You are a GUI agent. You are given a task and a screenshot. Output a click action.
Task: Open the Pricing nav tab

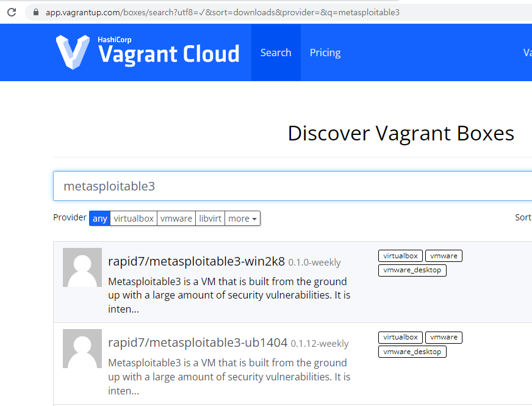325,53
